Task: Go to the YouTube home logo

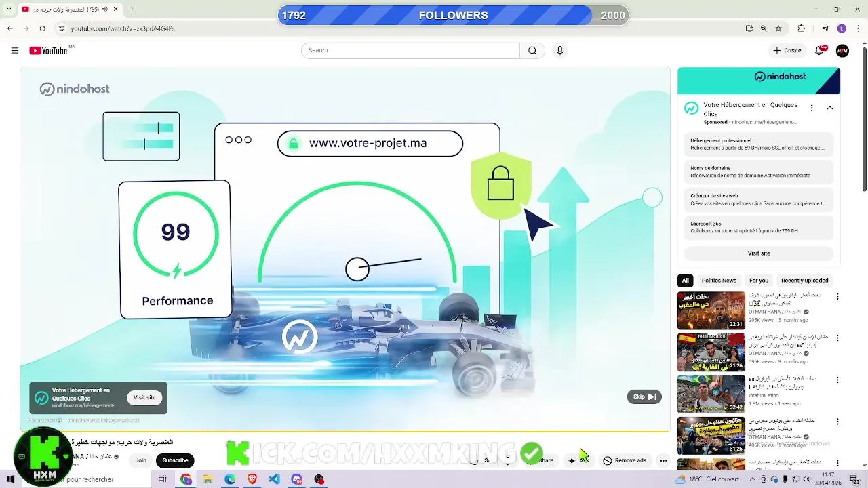Action: (x=49, y=51)
